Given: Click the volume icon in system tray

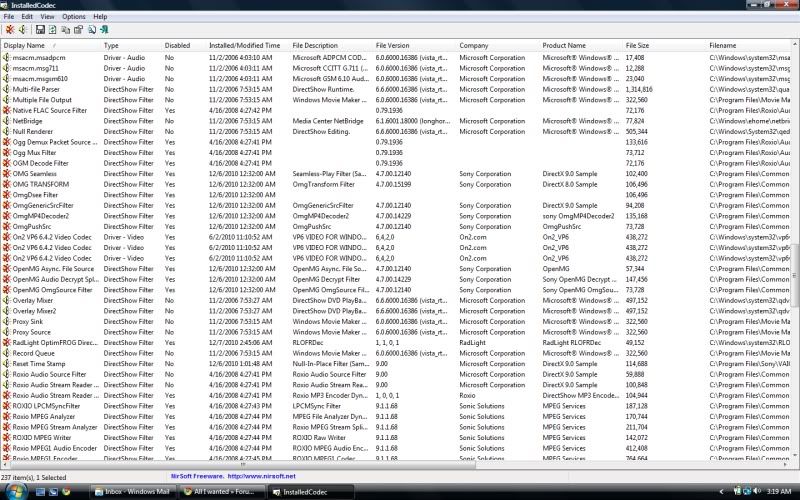Looking at the screenshot, I should [757, 491].
